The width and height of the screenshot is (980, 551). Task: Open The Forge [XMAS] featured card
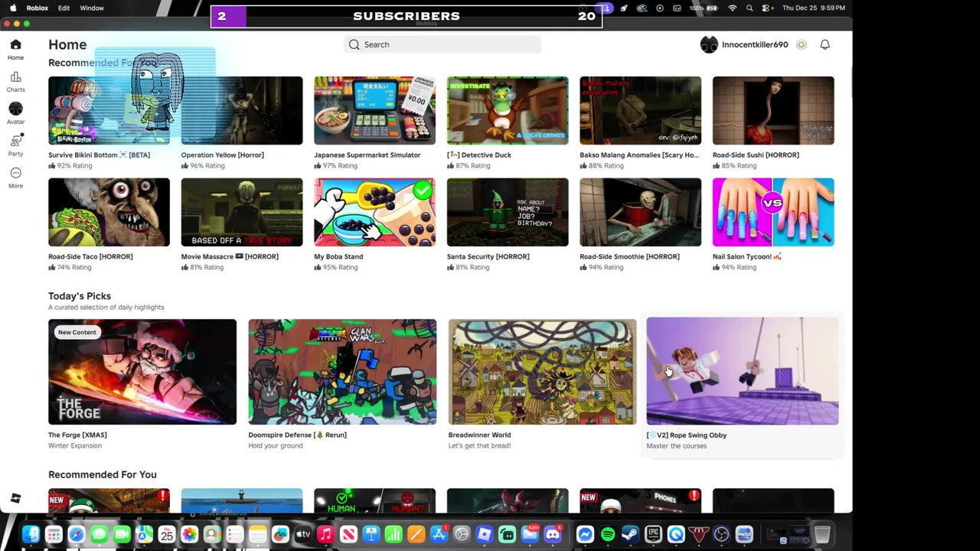(x=142, y=372)
